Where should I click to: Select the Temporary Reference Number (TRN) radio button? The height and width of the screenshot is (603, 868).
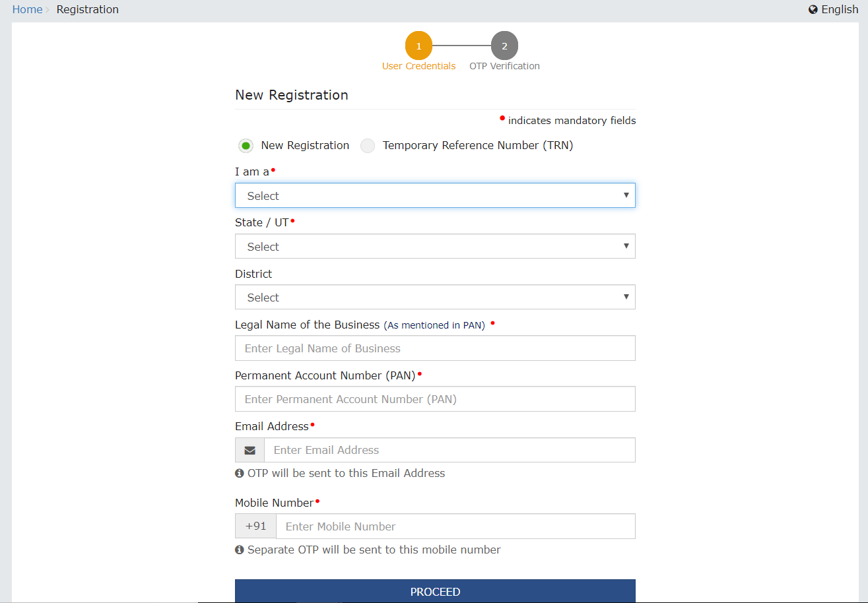click(x=368, y=146)
